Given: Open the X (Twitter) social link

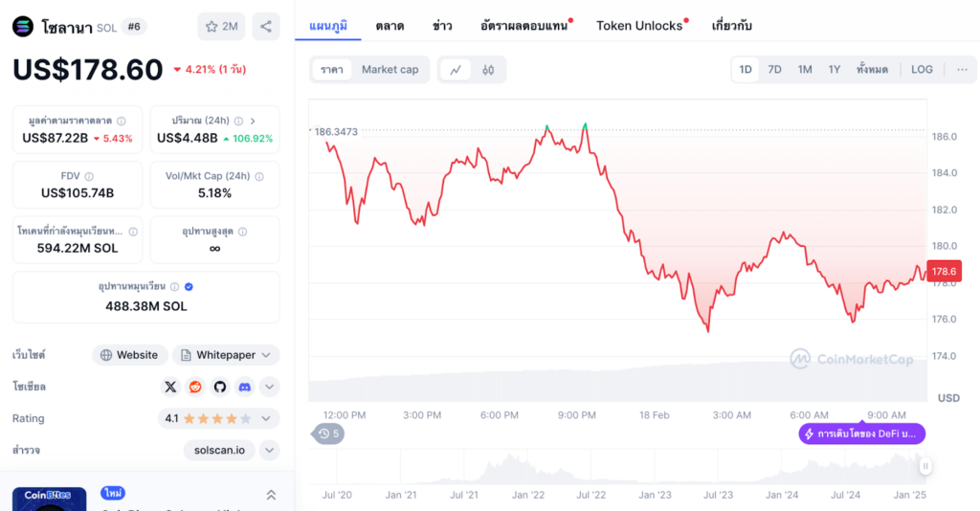Looking at the screenshot, I should 170,387.
